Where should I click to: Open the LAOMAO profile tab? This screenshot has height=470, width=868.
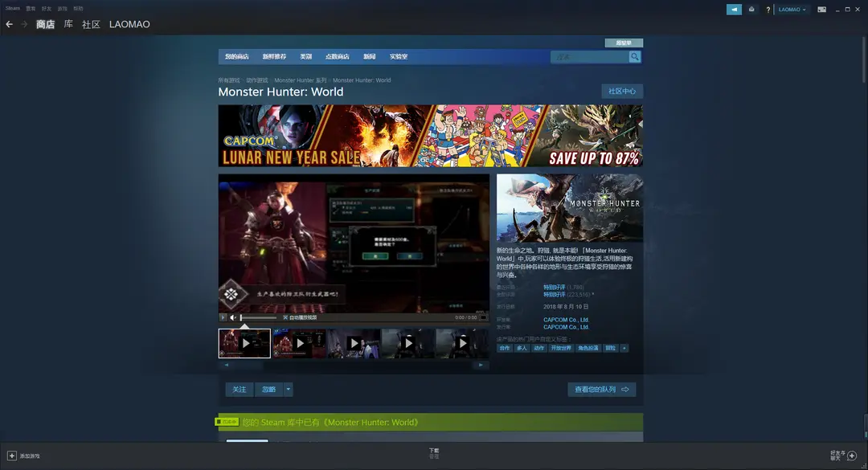tap(129, 24)
